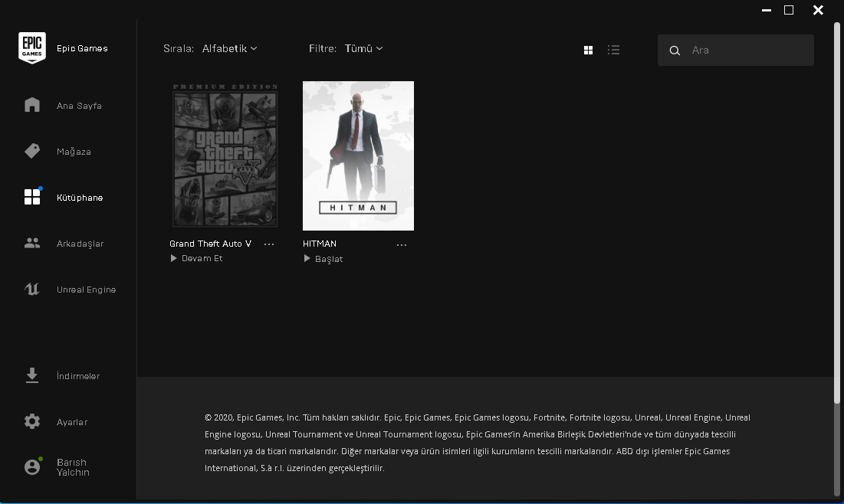844x504 pixels.
Task: Open Arkadaşlar friends icon
Action: click(x=31, y=243)
